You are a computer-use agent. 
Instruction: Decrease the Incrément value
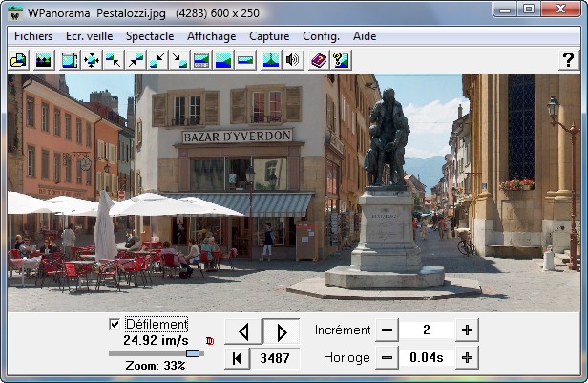point(387,330)
